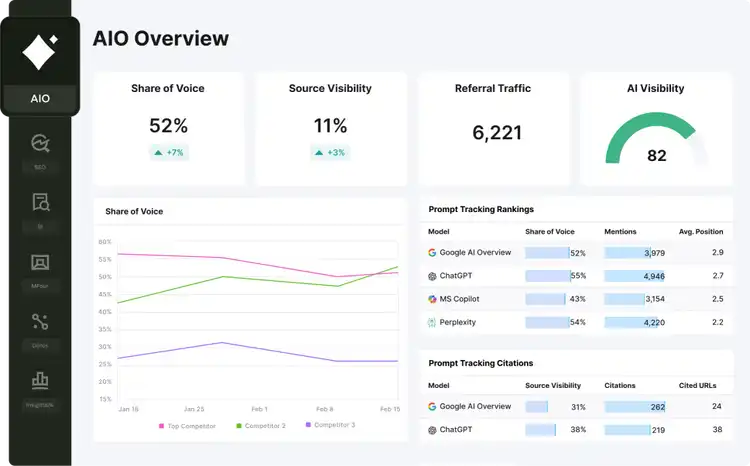Click the Google icon in Prompt Tracking Rankings

coord(432,253)
